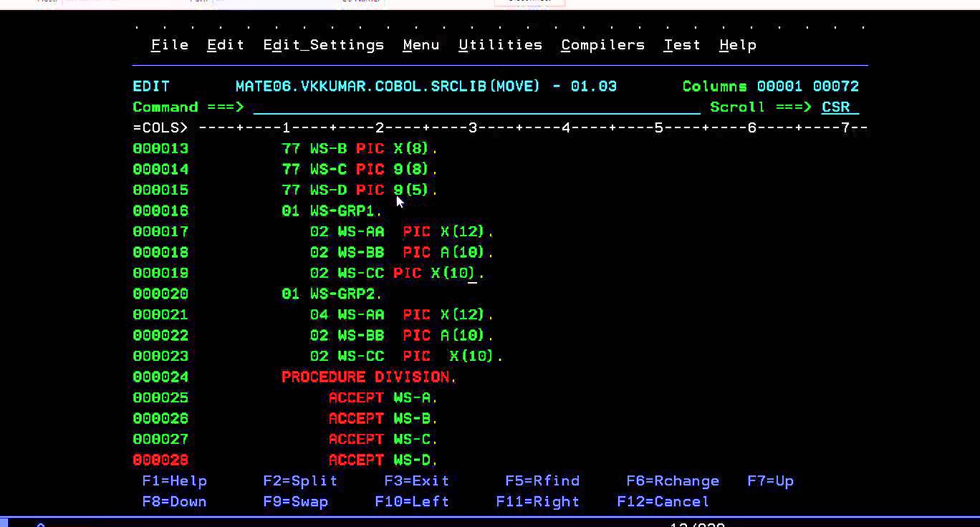980x527 pixels.
Task: Activate F2=Split function key
Action: pyautogui.click(x=300, y=480)
